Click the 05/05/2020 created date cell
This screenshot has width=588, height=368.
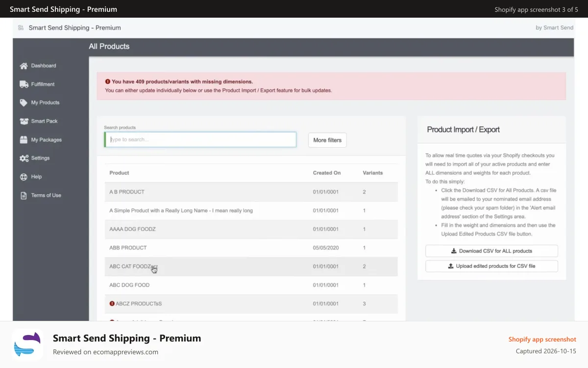[326, 248]
